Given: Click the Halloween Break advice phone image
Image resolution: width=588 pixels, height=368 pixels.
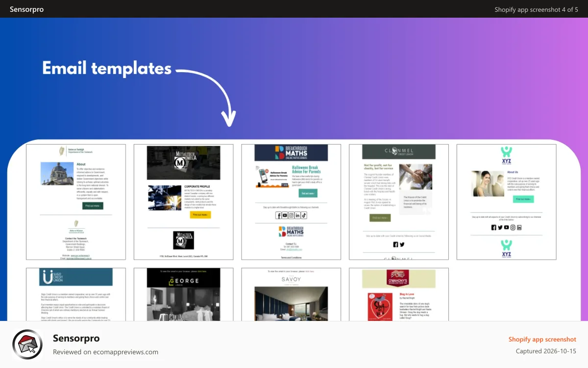Looking at the screenshot, I should point(272,177).
